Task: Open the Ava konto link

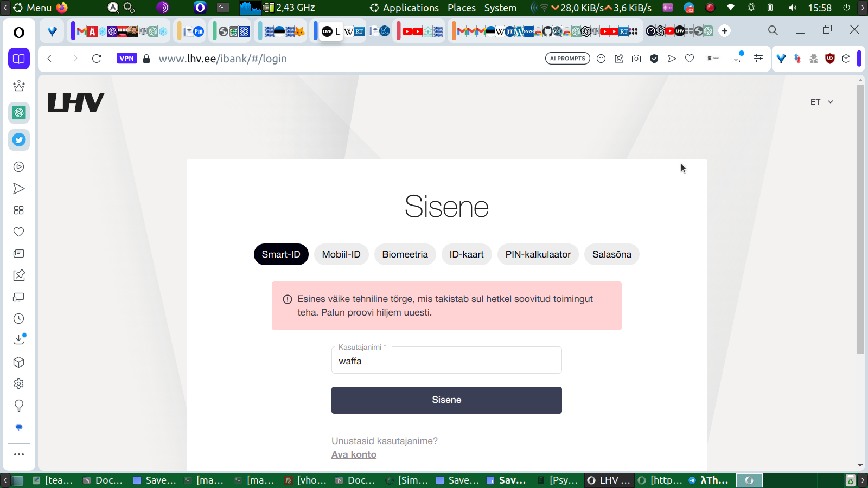Action: click(354, 454)
